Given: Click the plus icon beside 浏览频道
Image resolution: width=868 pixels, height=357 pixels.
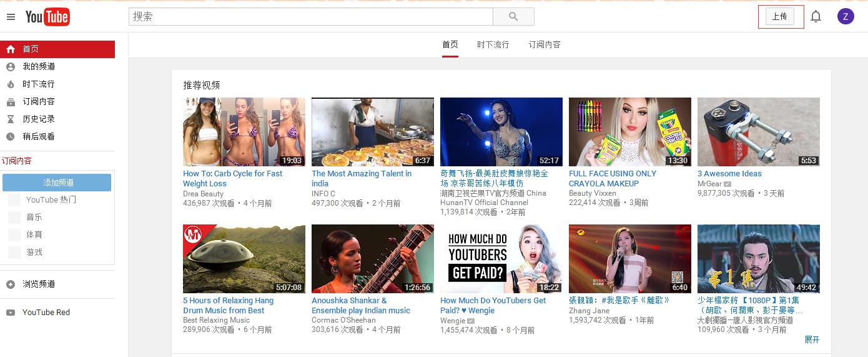Looking at the screenshot, I should 11,284.
